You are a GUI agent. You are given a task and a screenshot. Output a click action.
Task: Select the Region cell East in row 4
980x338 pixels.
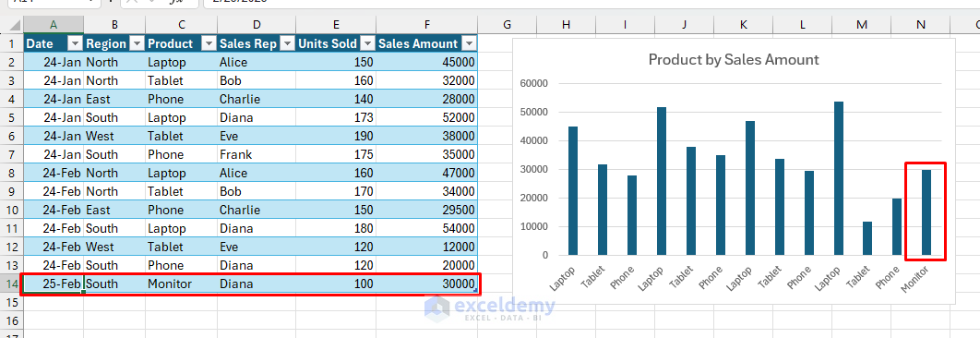114,99
